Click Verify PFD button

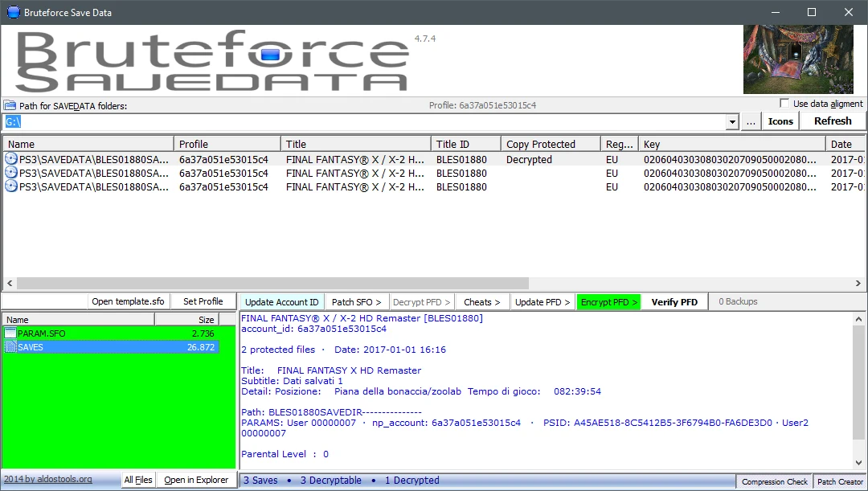click(x=674, y=301)
